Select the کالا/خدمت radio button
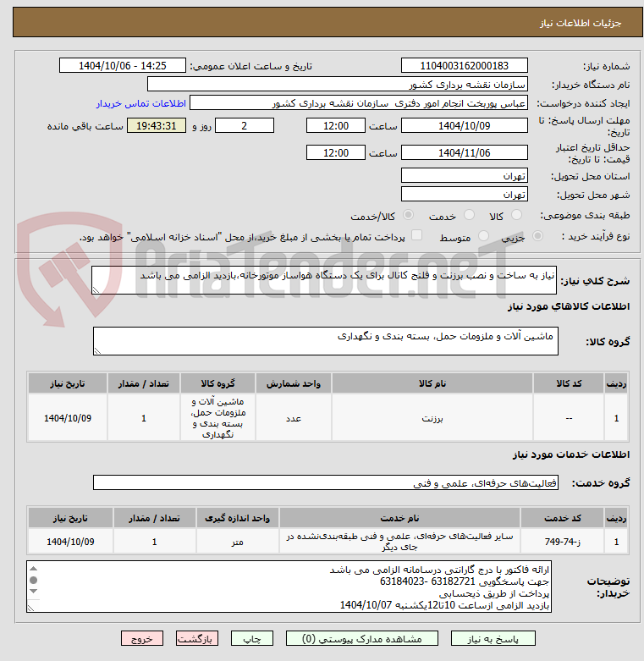 408,215
